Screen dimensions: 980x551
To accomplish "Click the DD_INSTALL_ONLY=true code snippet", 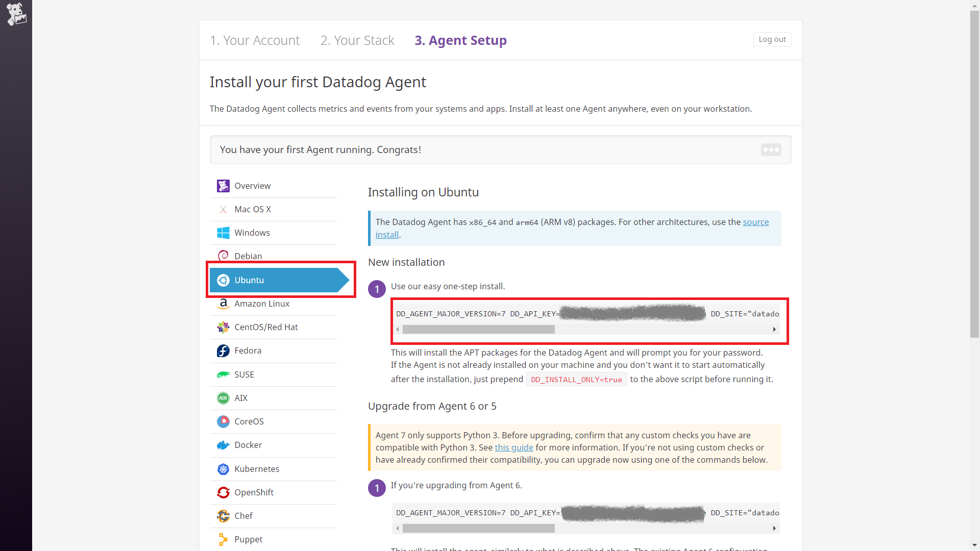I will (x=576, y=380).
